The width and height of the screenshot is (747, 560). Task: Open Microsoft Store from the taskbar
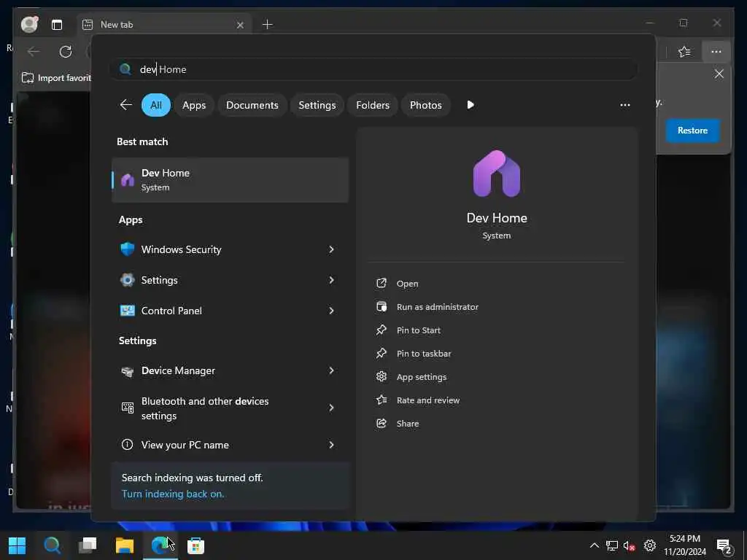(x=196, y=545)
